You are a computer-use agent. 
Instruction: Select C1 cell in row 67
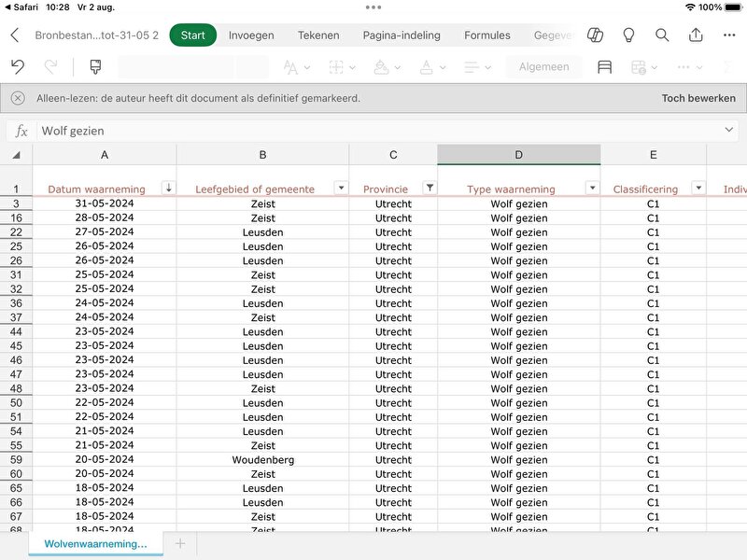(653, 517)
